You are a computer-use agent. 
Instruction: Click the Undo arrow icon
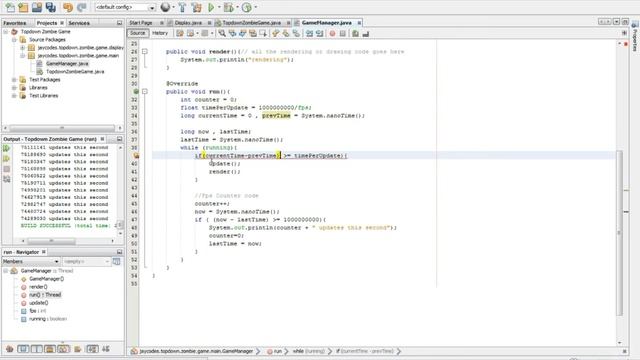pyautogui.click(x=68, y=7)
